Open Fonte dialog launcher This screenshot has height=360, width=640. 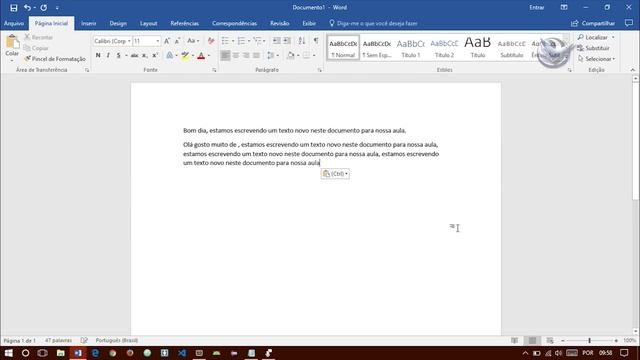point(214,70)
